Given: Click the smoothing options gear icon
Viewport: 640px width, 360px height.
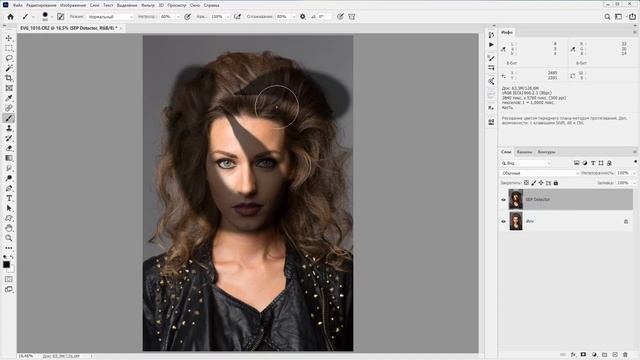Looking at the screenshot, I should point(302,17).
